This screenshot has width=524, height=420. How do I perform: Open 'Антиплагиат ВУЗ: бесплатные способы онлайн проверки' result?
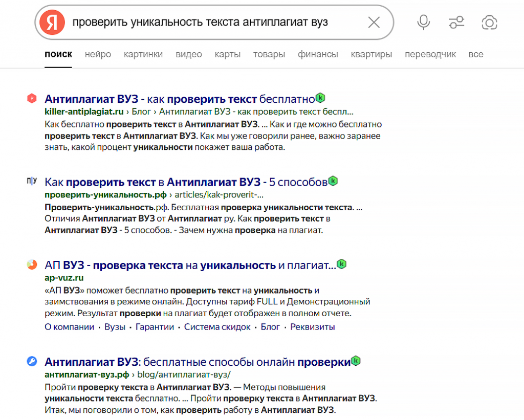[x=198, y=362]
